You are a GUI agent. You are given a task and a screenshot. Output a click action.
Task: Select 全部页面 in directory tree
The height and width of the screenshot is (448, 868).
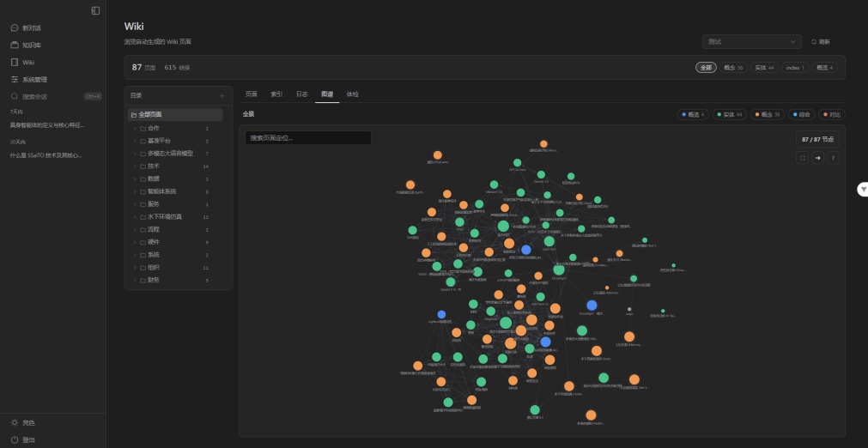(x=175, y=114)
